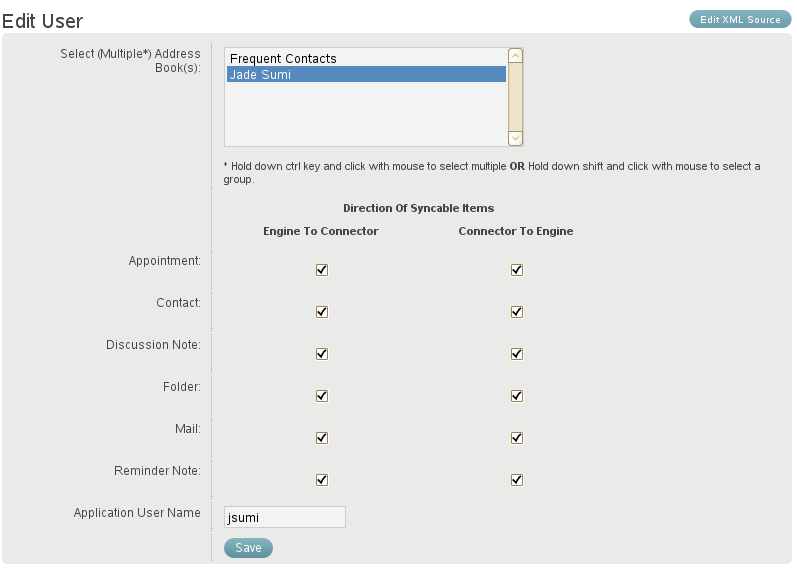Viewport: 797px width, 570px height.
Task: Uncheck Appointment Engine To Connector checkbox
Action: [322, 270]
